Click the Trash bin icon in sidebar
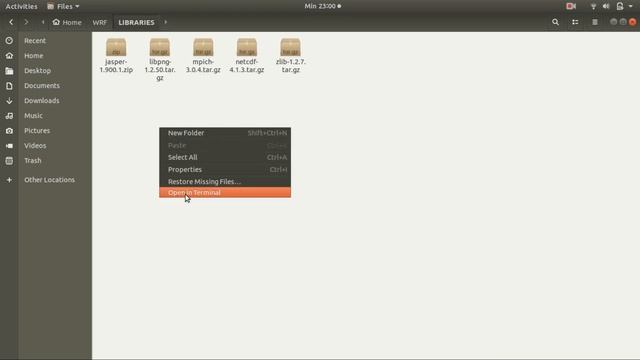 9,161
